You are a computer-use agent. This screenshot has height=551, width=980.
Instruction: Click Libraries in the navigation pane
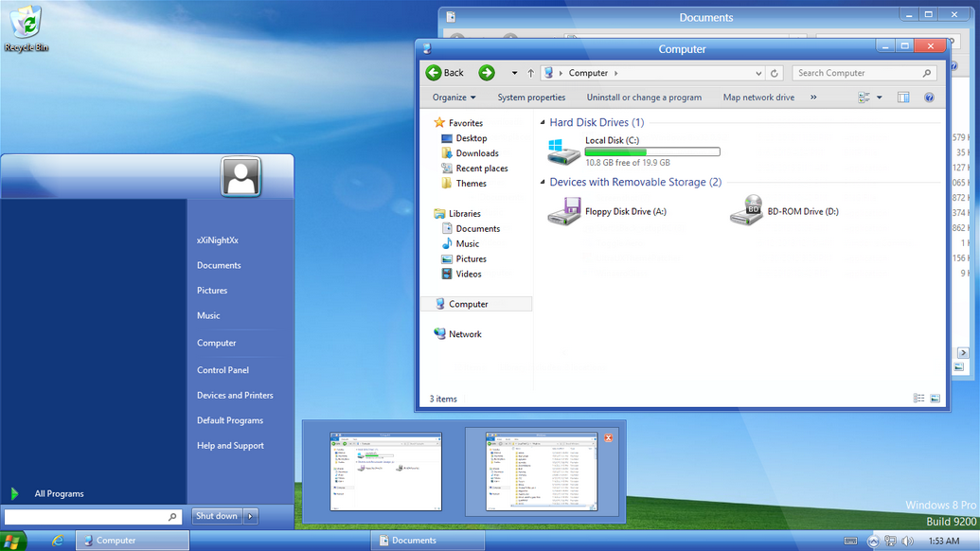(464, 214)
